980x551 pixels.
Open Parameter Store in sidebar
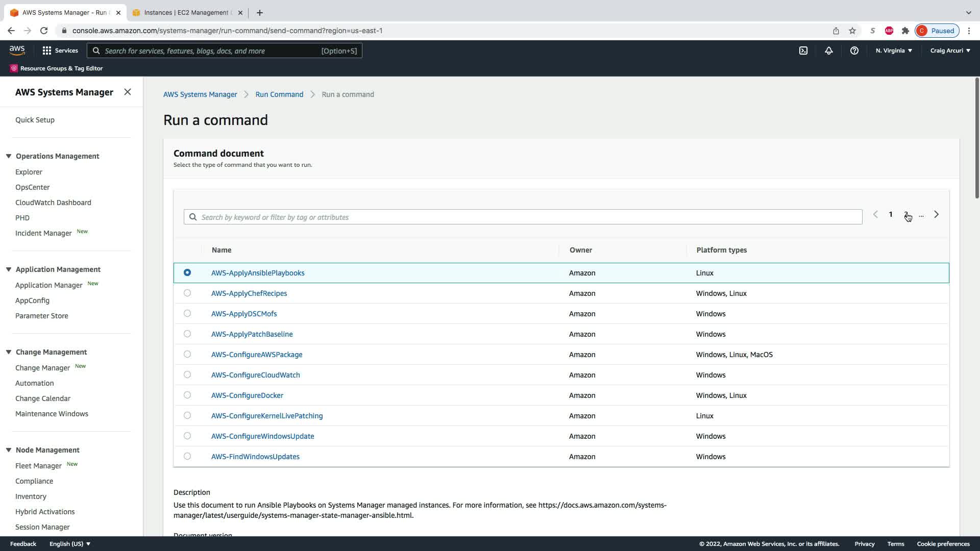click(41, 316)
